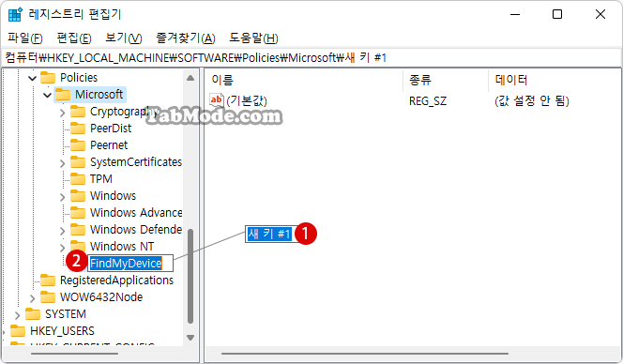Minimize the Registry Editor window
The height and width of the screenshot is (364, 623).
(x=515, y=14)
